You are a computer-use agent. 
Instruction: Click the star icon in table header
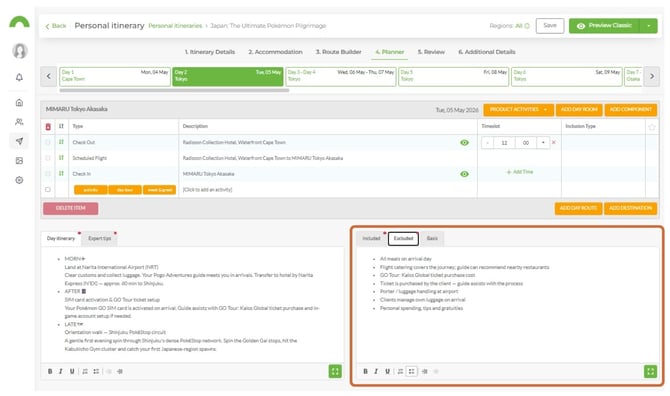click(x=652, y=126)
